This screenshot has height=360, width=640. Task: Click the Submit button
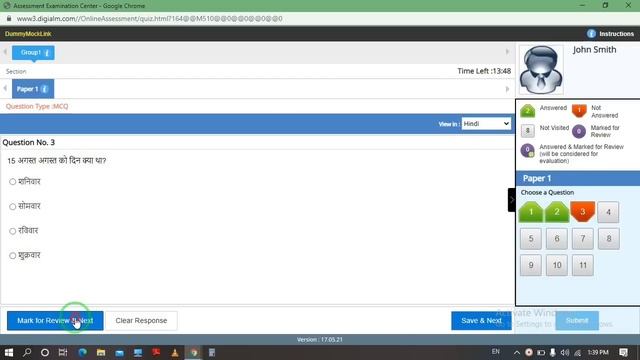[577, 320]
